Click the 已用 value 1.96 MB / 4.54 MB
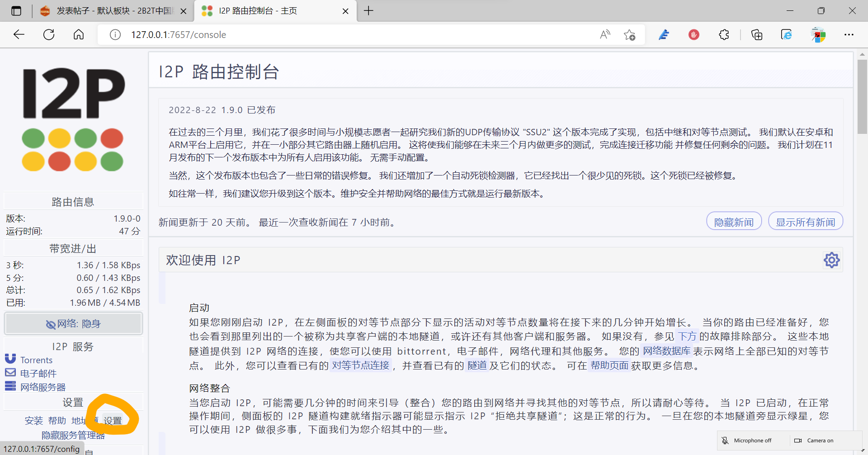Image resolution: width=868 pixels, height=455 pixels. [105, 303]
